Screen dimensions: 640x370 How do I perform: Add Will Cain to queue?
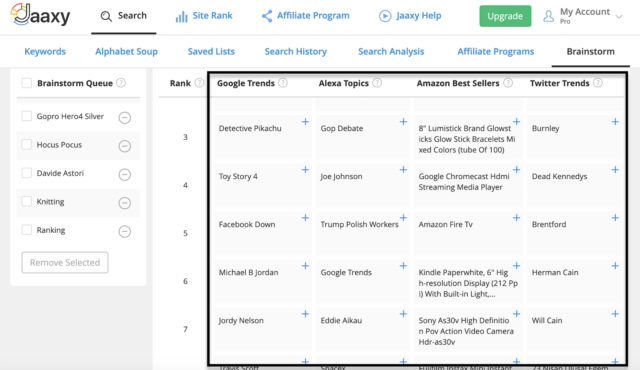(615, 314)
